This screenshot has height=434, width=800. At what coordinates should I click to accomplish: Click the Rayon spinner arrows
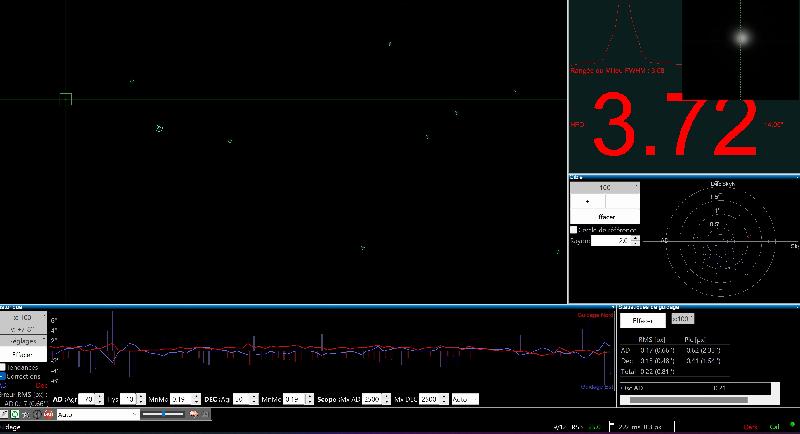point(635,241)
